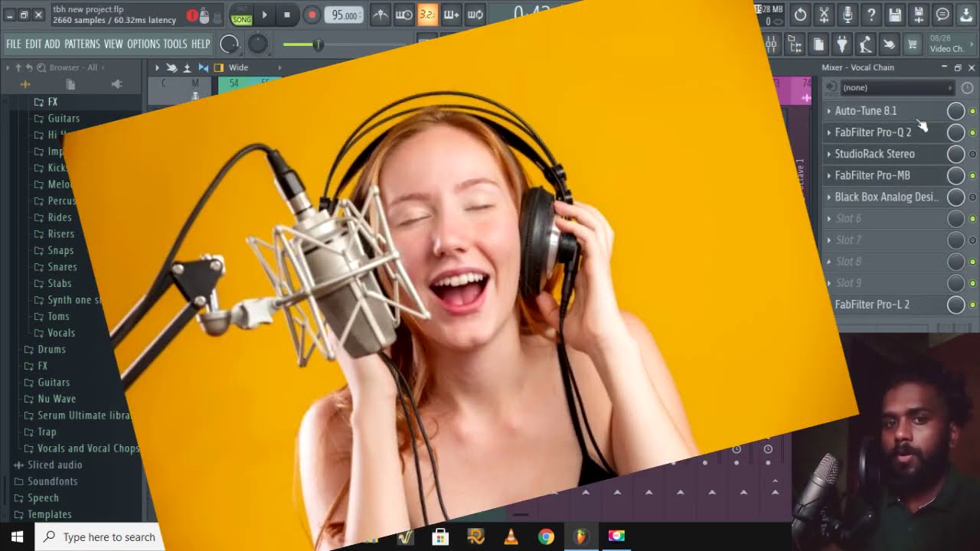Screen dimensions: 980x551
Task: Open the audio editor scissors icon
Action: (x=824, y=15)
